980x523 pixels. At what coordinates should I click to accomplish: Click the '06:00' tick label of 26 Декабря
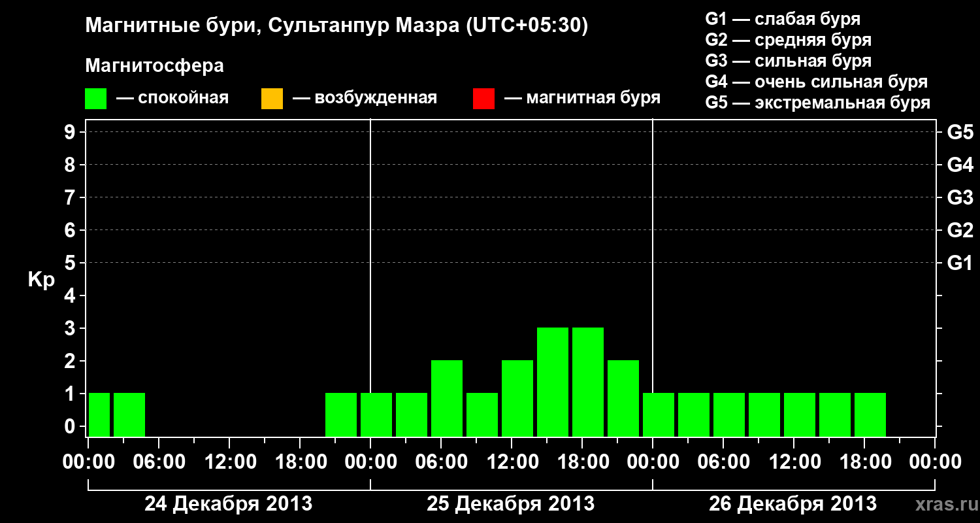tap(723, 462)
